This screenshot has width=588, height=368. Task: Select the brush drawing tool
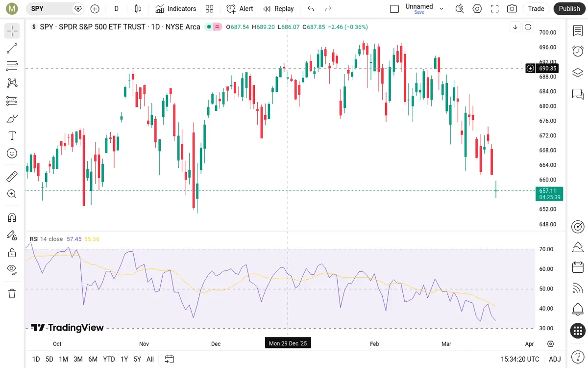tap(12, 118)
